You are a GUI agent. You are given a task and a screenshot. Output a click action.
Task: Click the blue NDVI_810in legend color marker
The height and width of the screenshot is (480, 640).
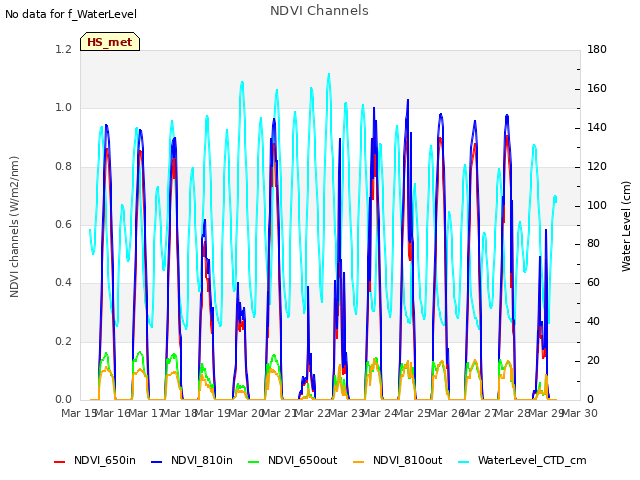tap(157, 462)
